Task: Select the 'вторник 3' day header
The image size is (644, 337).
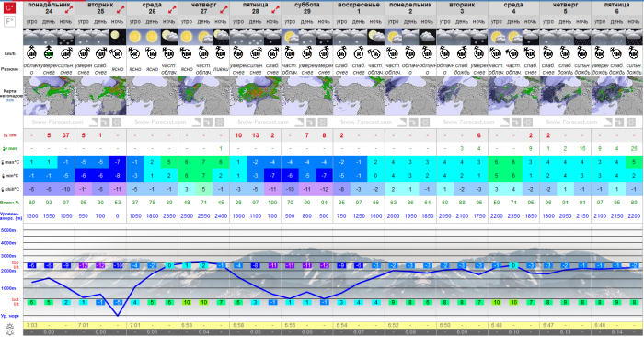Action: (x=462, y=7)
